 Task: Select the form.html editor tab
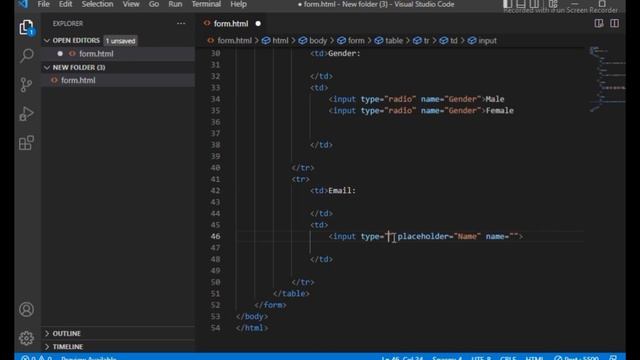(x=231, y=24)
